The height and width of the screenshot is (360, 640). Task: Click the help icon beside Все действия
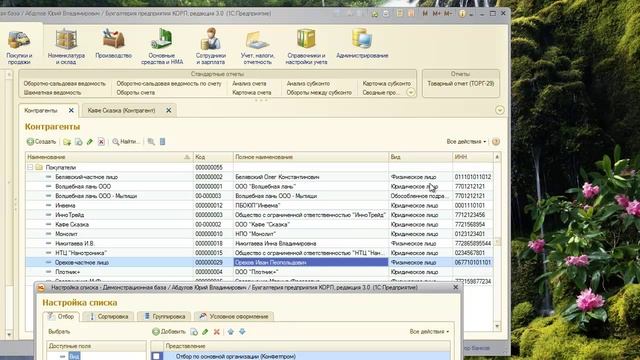click(496, 142)
